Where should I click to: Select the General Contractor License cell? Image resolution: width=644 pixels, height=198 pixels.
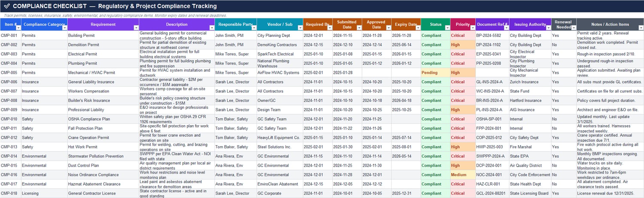click(x=103, y=193)
